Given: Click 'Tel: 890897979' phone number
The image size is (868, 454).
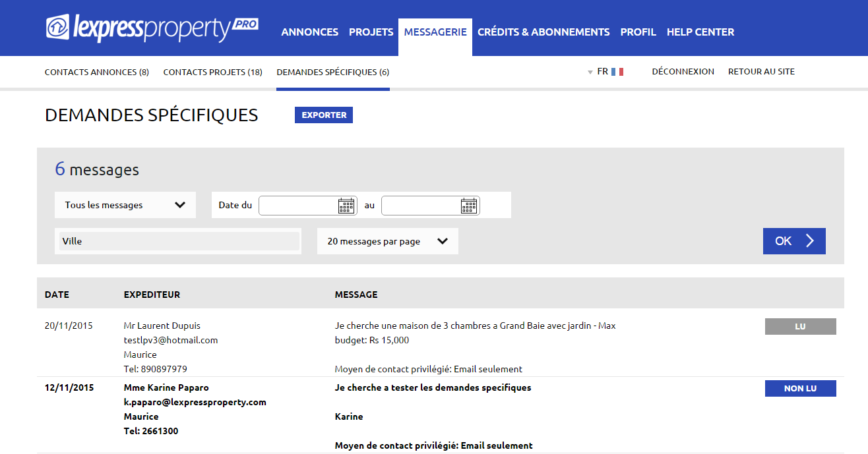Looking at the screenshot, I should click(x=156, y=369).
